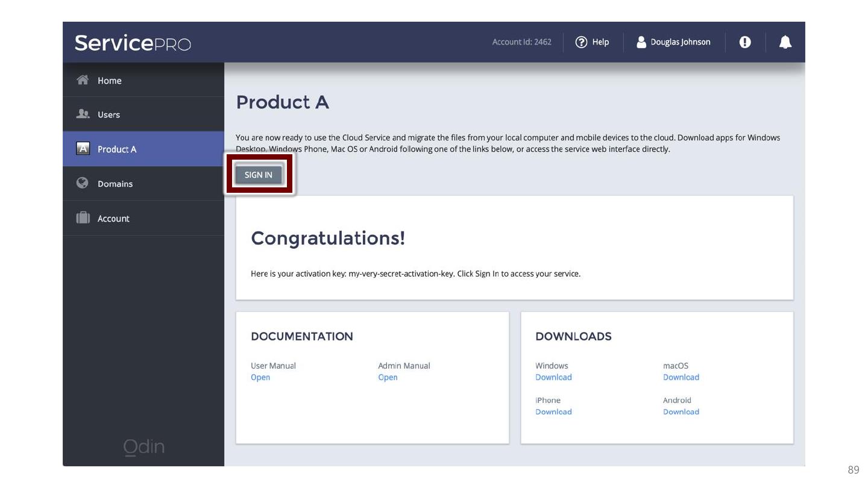Click the Account Id: 2462 text
This screenshot has width=868, height=488.
pyautogui.click(x=521, y=42)
